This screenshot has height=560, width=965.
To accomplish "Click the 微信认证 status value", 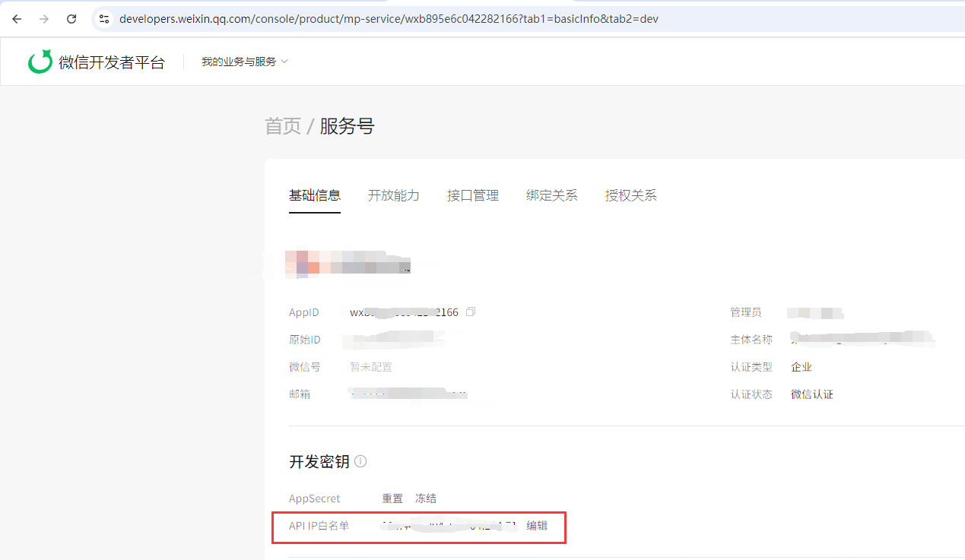I will click(x=812, y=394).
